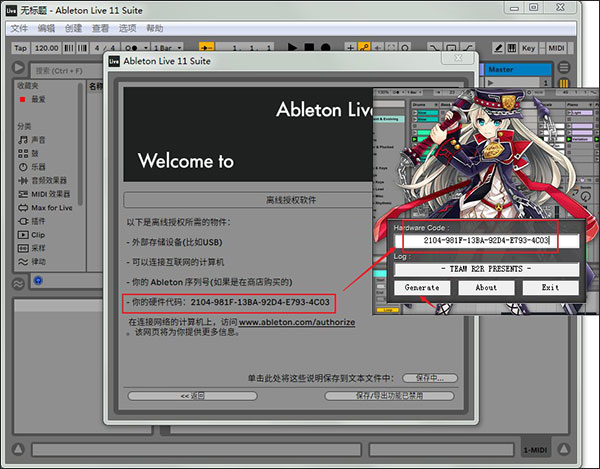Click About in the keygen window

(x=486, y=288)
